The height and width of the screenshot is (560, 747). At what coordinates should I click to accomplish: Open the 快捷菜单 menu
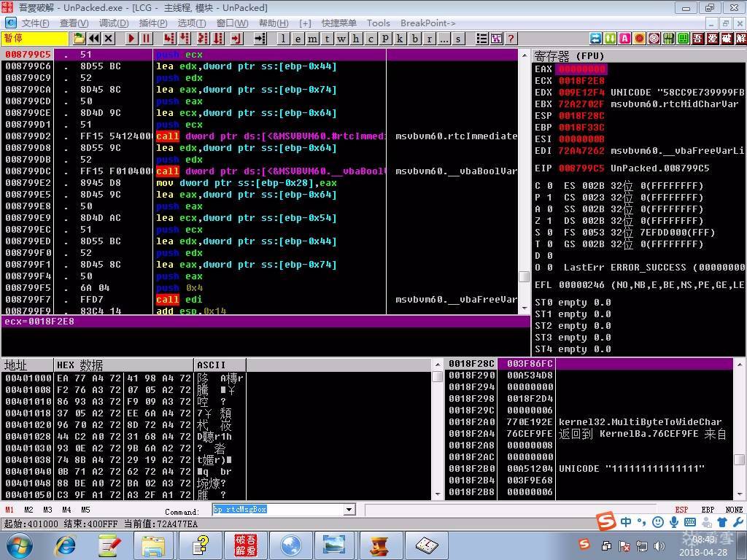[x=338, y=23]
